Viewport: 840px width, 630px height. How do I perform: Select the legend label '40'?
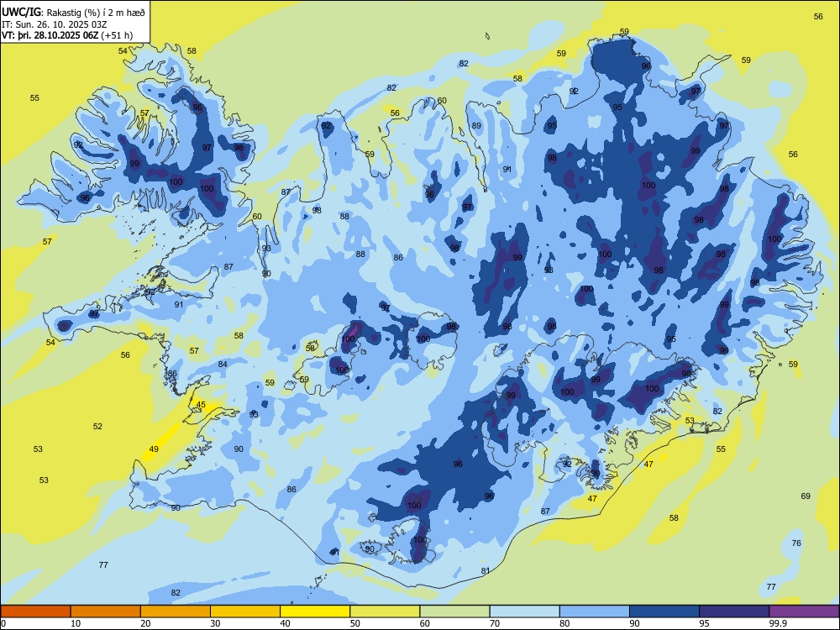pyautogui.click(x=285, y=623)
